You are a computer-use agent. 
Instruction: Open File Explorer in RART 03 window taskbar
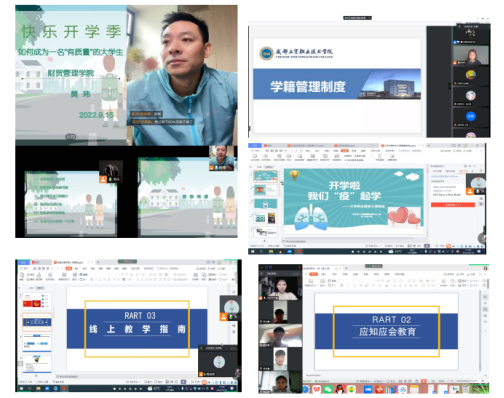pos(38,388)
